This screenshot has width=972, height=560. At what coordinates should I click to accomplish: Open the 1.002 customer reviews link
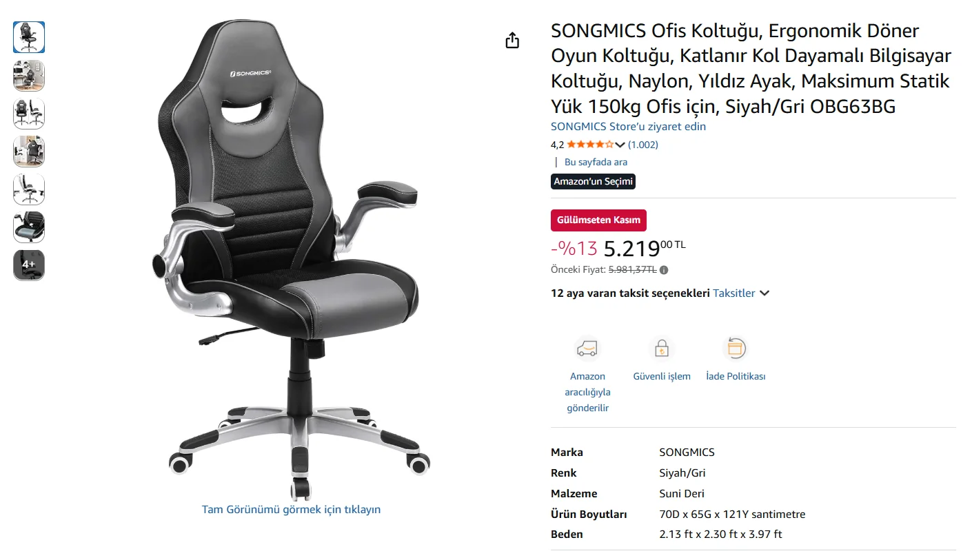(642, 145)
